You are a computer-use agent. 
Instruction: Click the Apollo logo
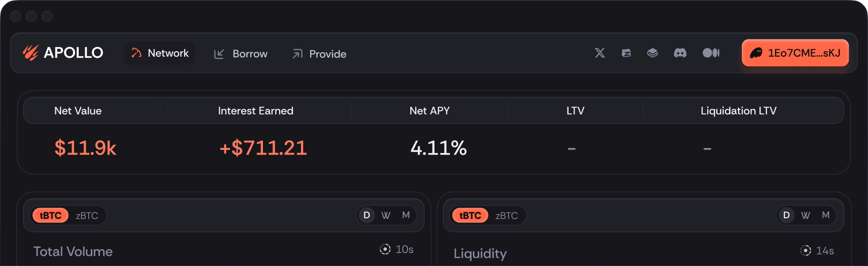tap(63, 53)
